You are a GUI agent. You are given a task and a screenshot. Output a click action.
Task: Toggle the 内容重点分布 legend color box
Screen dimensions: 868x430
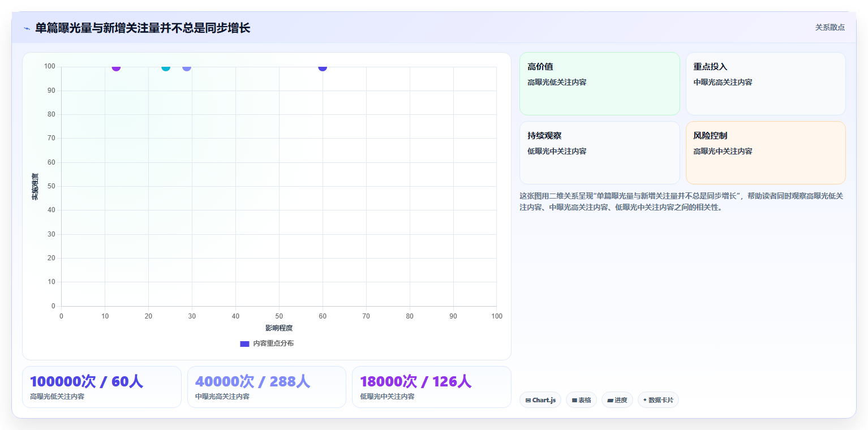point(244,343)
